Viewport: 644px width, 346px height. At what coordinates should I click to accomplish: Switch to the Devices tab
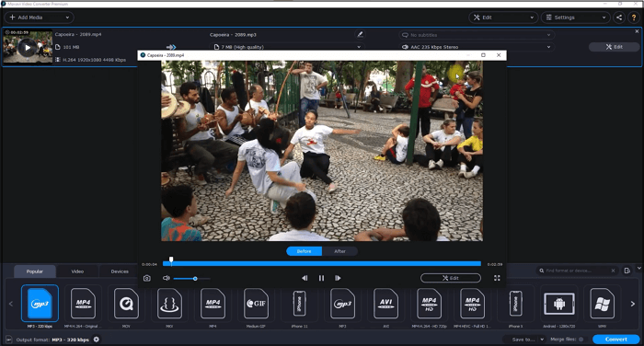click(120, 271)
